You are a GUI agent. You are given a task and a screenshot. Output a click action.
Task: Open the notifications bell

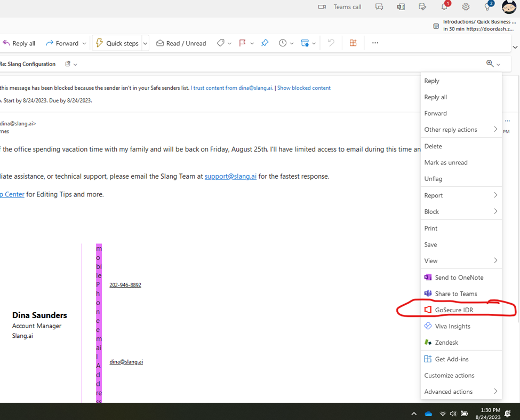click(x=444, y=7)
